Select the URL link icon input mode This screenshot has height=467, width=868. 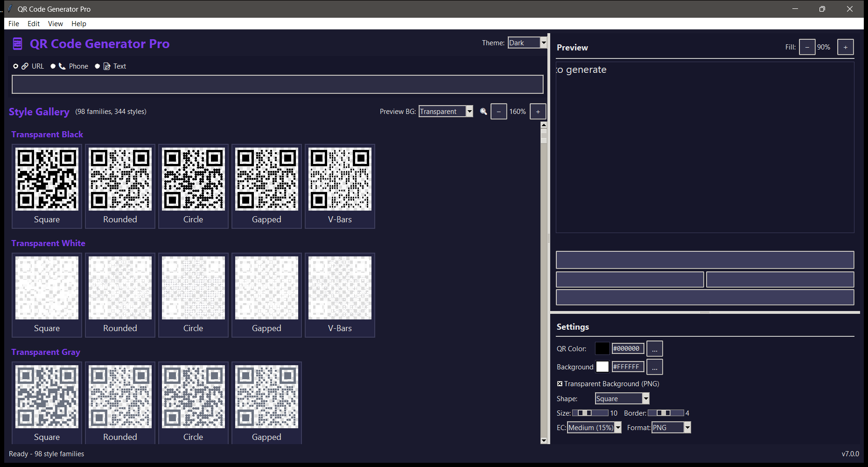tap(25, 66)
